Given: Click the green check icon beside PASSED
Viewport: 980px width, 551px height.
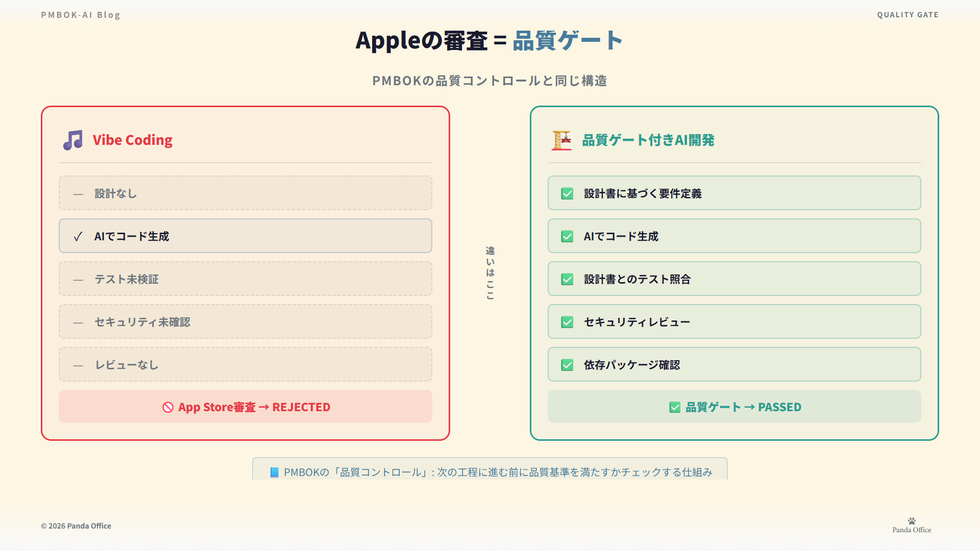Looking at the screenshot, I should (675, 407).
